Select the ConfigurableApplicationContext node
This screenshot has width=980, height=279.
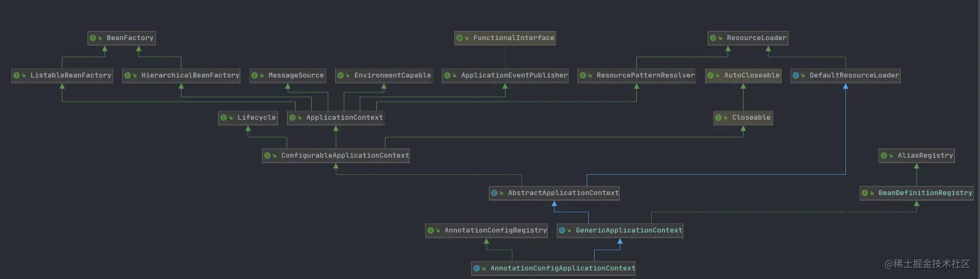[336, 156]
